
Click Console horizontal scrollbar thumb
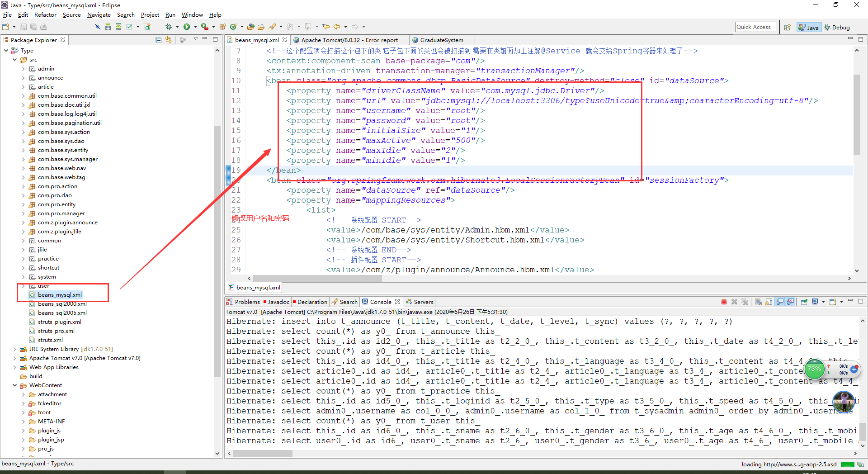pyautogui.click(x=263, y=453)
